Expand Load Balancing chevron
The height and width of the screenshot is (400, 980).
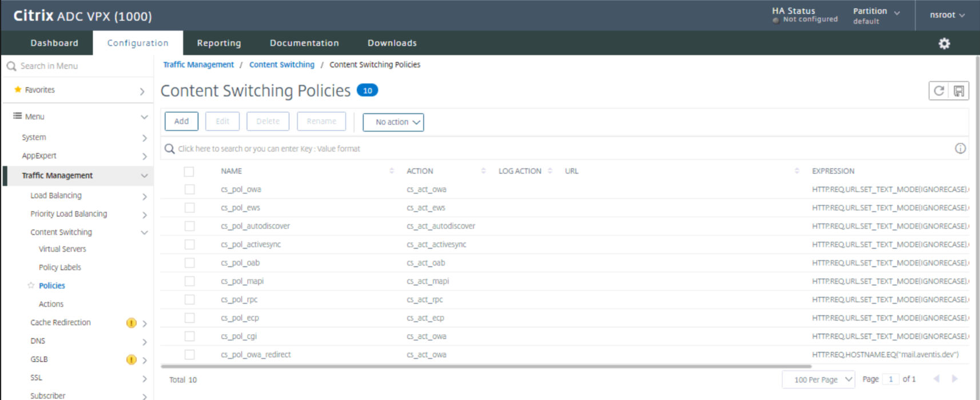(144, 196)
